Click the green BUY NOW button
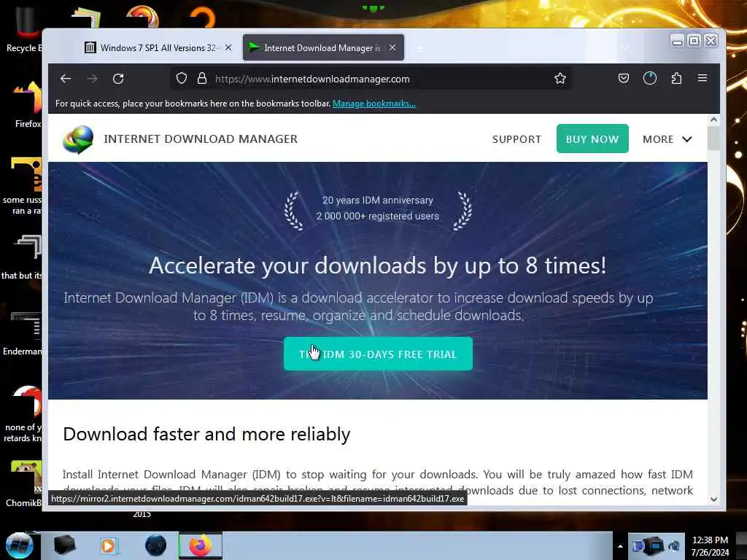Viewport: 747px width, 560px height. pos(592,139)
